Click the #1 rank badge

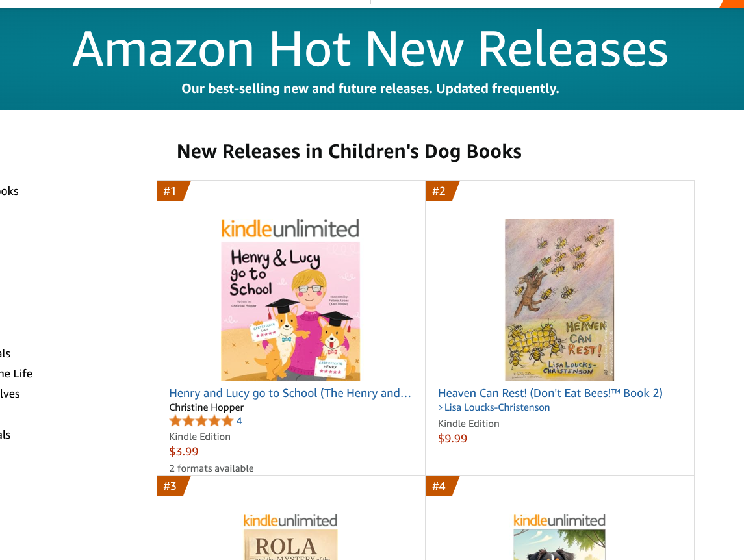coord(171,191)
